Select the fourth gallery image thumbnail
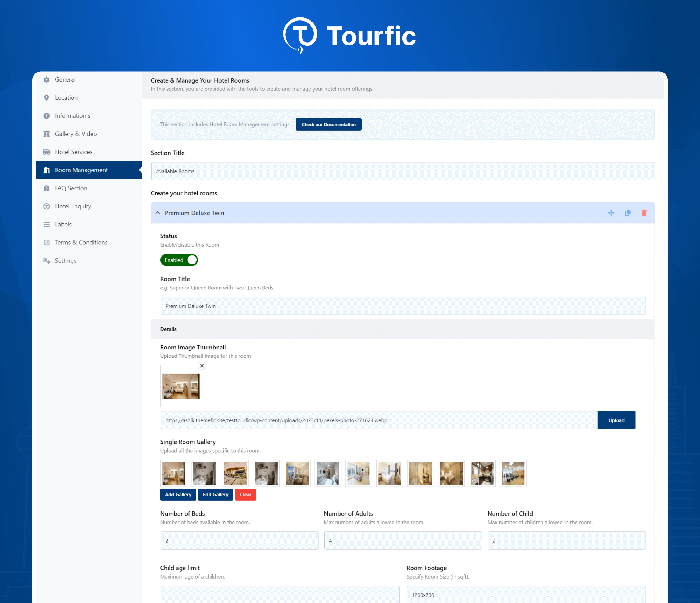Image resolution: width=700 pixels, height=603 pixels. click(x=266, y=473)
